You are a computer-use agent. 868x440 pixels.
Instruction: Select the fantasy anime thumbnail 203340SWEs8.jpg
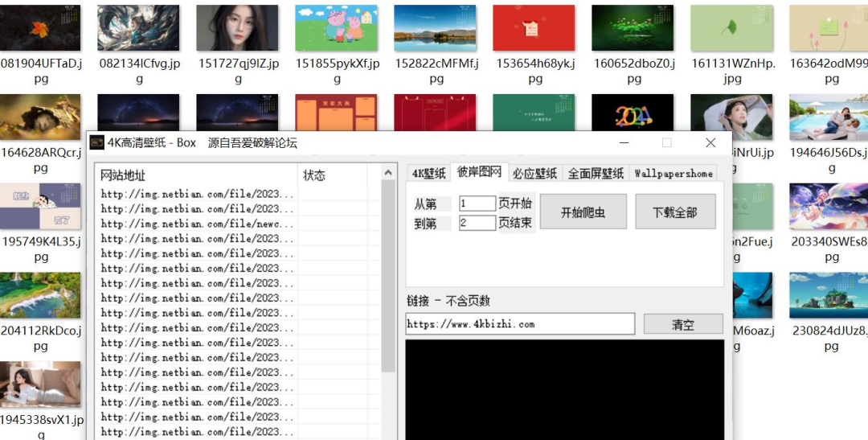tap(829, 206)
